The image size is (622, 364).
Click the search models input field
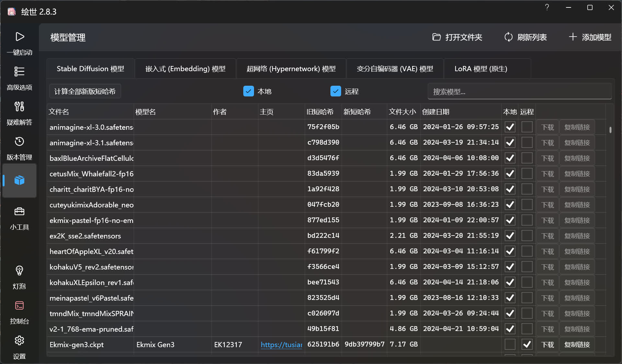tap(519, 92)
